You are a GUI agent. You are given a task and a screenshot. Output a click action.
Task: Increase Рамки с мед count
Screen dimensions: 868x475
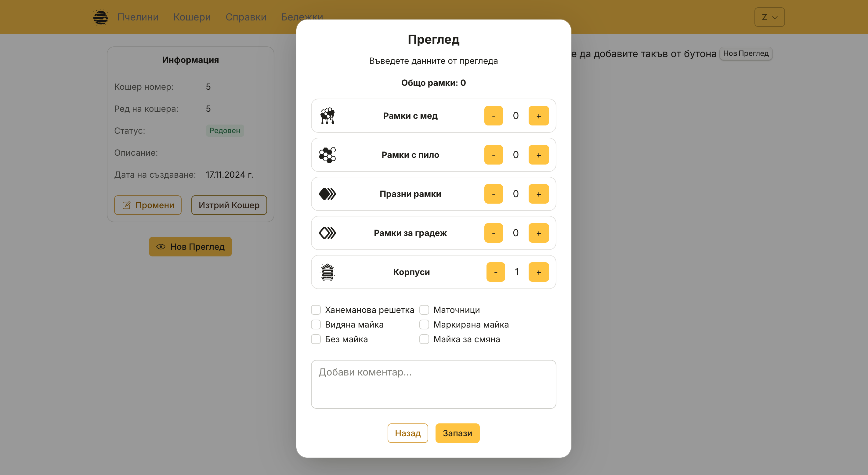tap(538, 116)
